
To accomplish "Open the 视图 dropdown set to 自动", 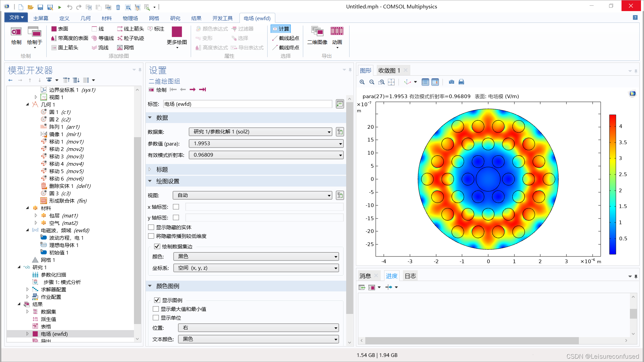I will (252, 195).
